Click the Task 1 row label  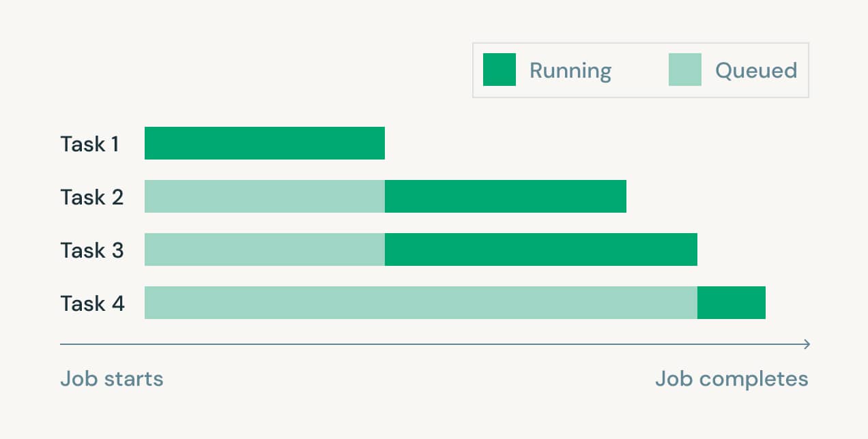[x=89, y=144]
